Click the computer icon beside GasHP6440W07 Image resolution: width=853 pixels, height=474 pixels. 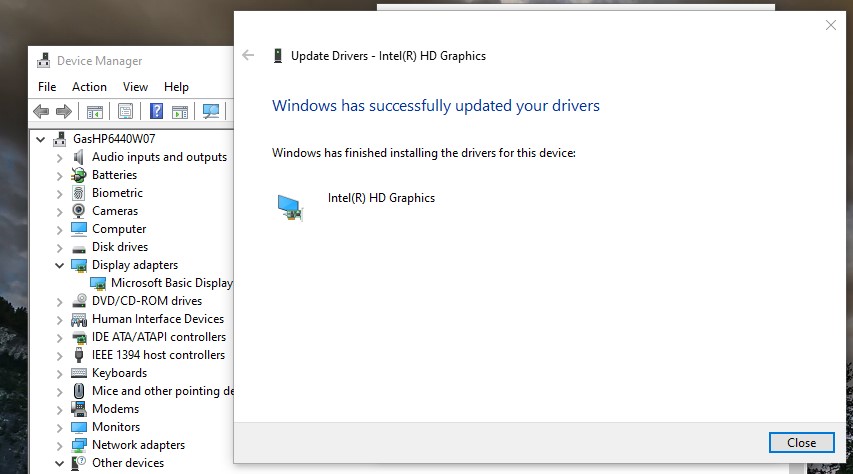[60, 139]
